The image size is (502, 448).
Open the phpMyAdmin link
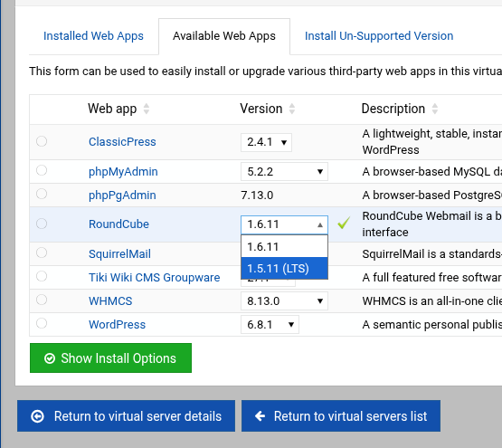(x=123, y=172)
